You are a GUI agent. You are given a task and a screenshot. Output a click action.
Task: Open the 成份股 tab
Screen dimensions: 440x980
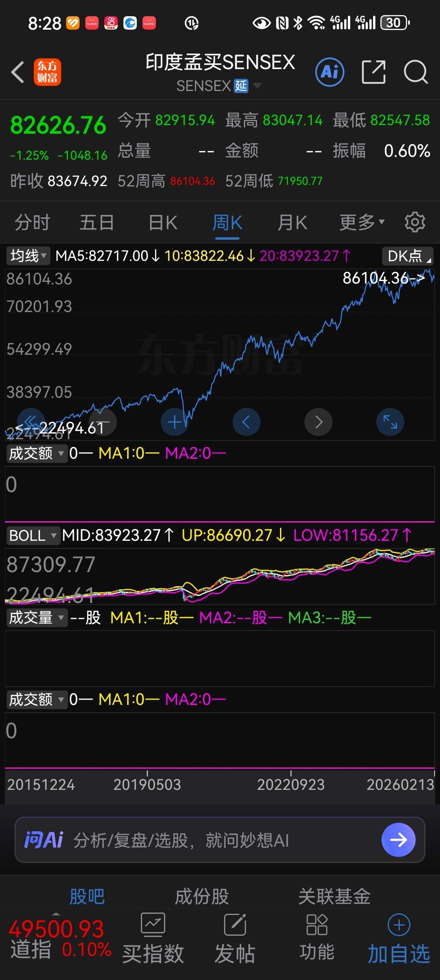(202, 896)
